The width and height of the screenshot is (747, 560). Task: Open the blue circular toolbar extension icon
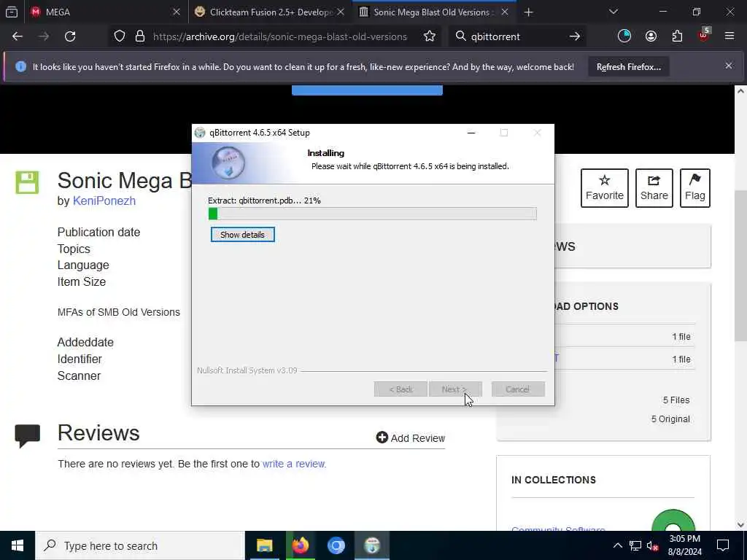click(624, 36)
